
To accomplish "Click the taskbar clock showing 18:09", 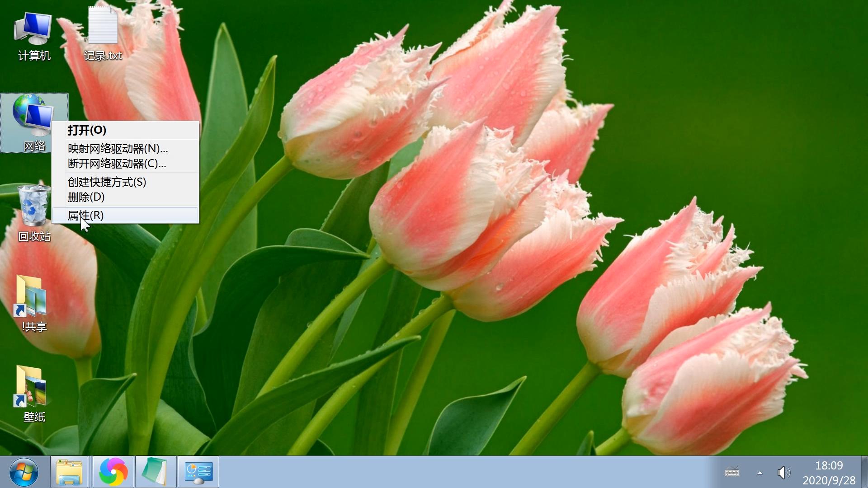I will coord(829,472).
